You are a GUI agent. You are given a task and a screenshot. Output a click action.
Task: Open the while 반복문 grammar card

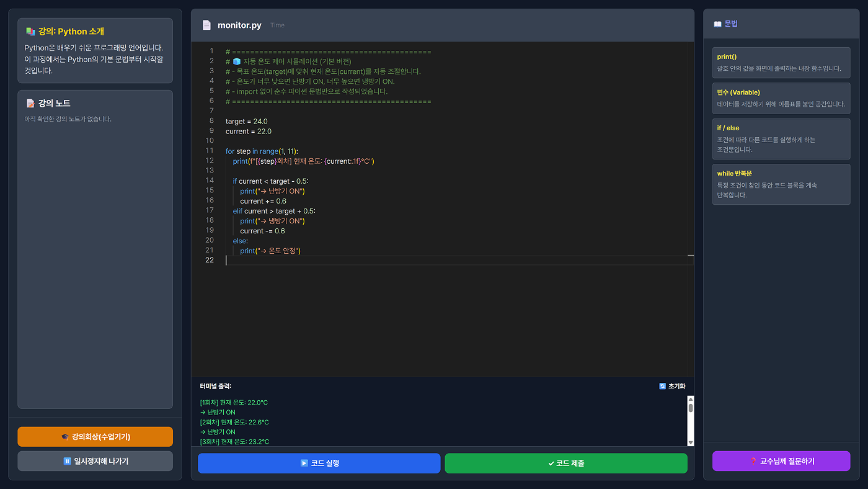[781, 184]
